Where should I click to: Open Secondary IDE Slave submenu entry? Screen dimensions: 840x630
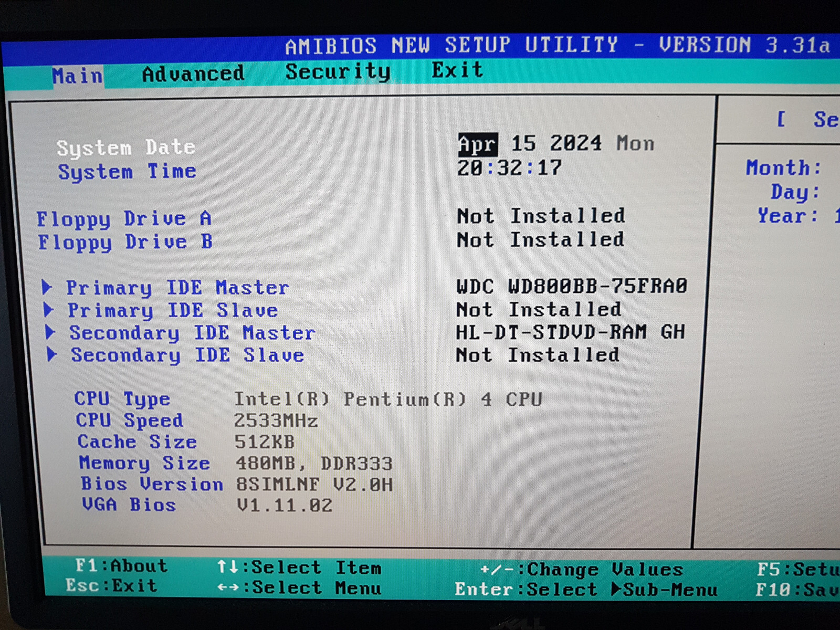187,355
